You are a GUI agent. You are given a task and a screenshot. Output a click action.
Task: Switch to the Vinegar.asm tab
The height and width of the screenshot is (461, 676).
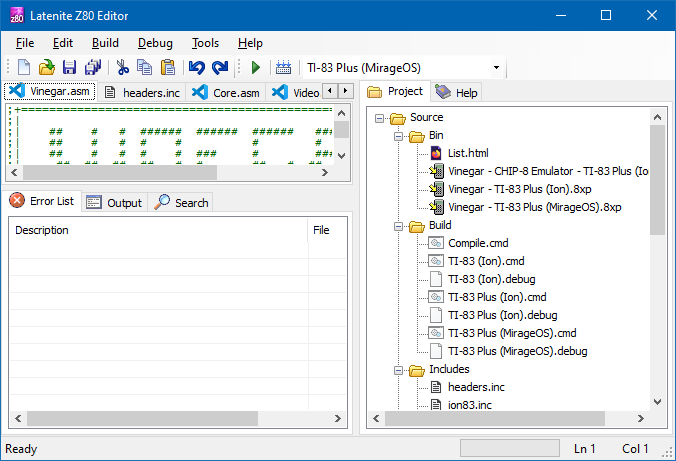click(50, 91)
